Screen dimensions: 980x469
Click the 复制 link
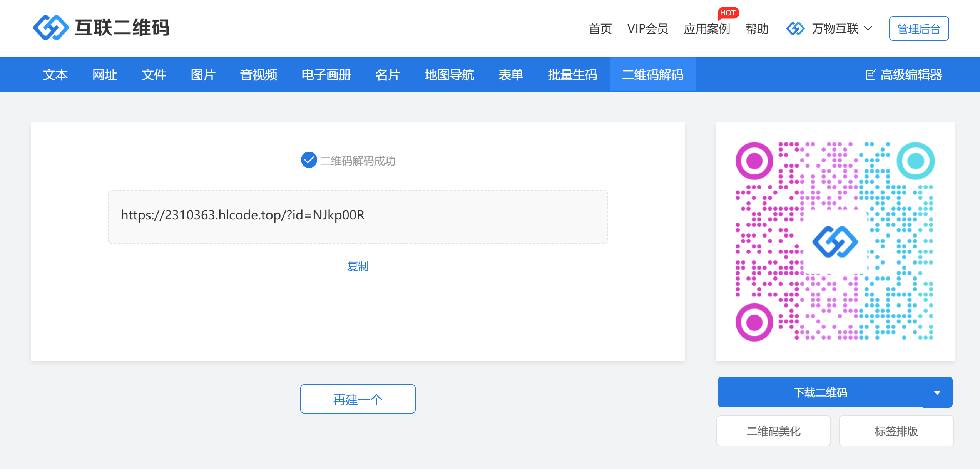(x=358, y=266)
